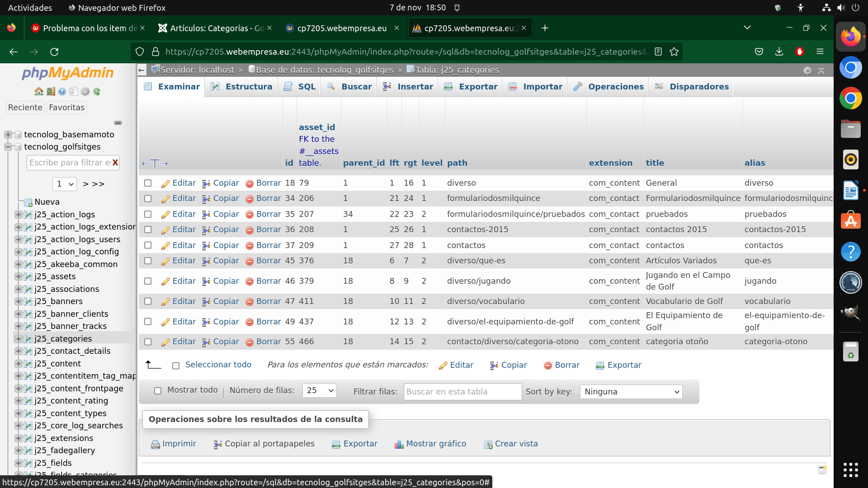The height and width of the screenshot is (488, 868).
Task: Open Firefox downloads arrow icon
Action: coord(779,52)
